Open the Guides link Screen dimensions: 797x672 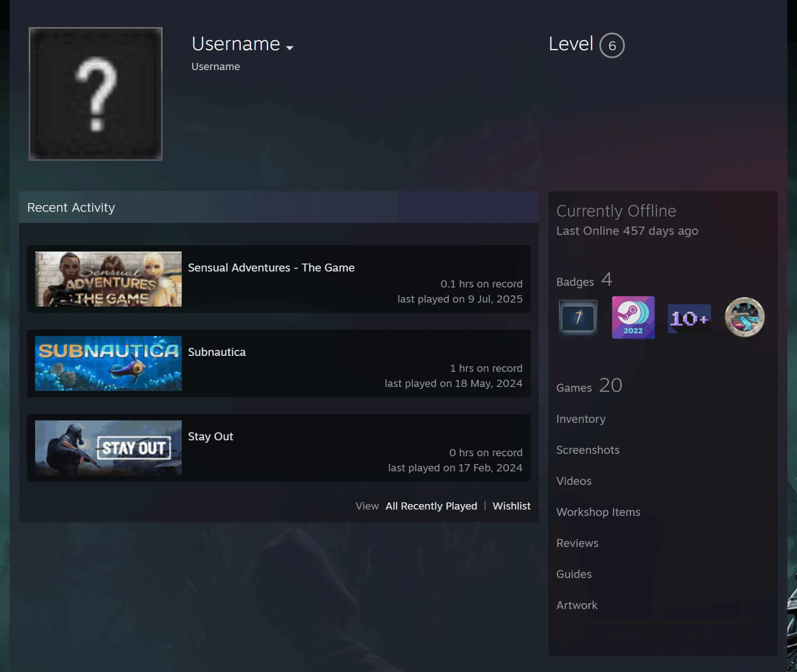coord(574,575)
